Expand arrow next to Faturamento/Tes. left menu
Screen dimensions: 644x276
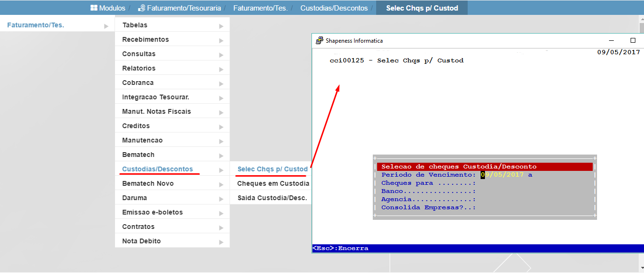pyautogui.click(x=106, y=26)
